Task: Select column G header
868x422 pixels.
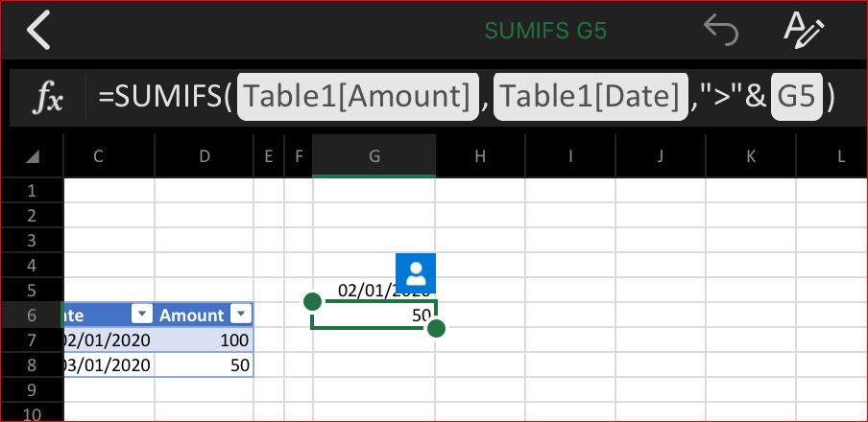Action: coord(374,156)
